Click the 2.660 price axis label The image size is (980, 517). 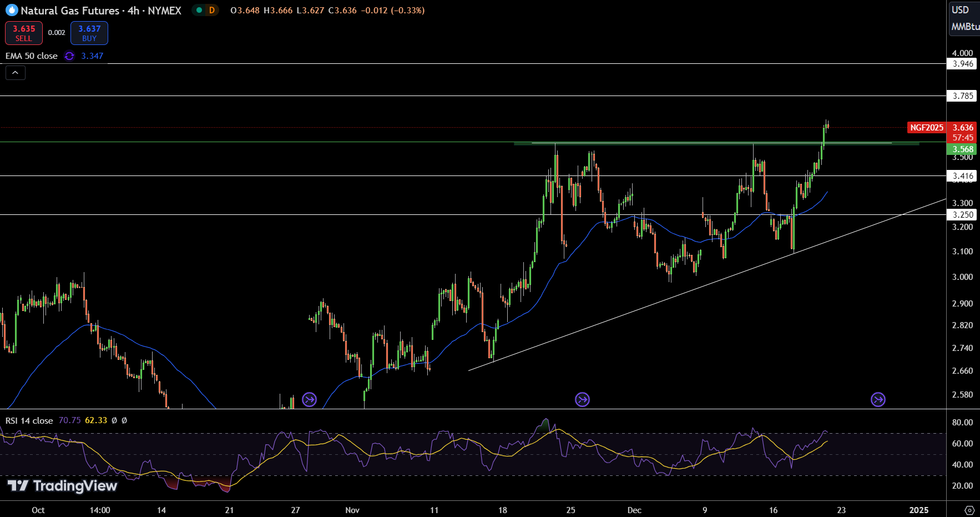click(962, 371)
